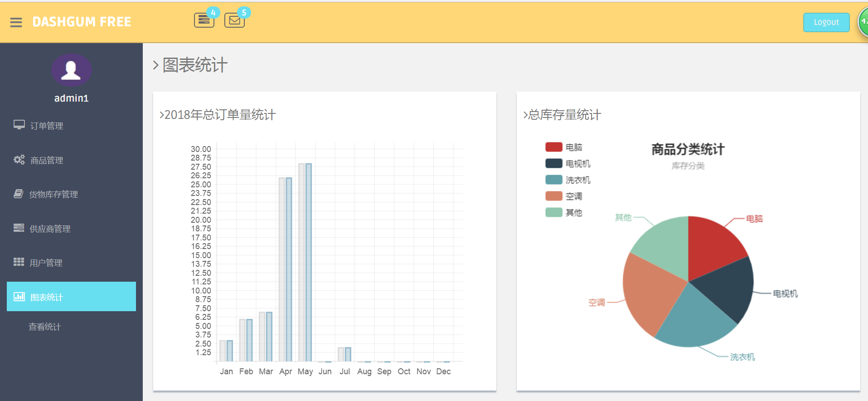Click the DASHGUM FREE logo link

(82, 22)
